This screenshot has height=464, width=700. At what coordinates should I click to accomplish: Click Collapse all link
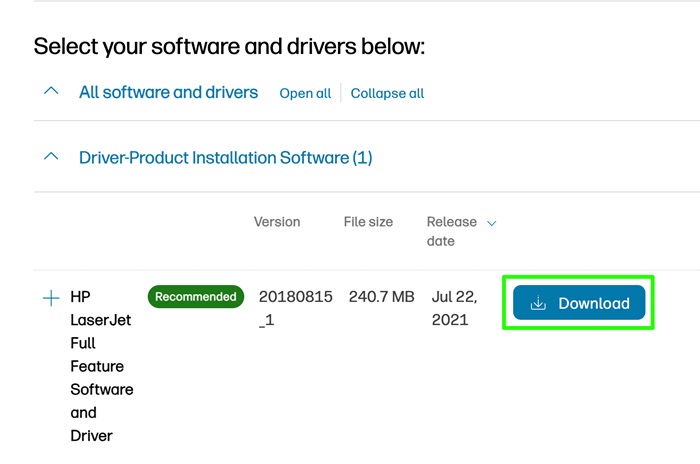pos(387,93)
